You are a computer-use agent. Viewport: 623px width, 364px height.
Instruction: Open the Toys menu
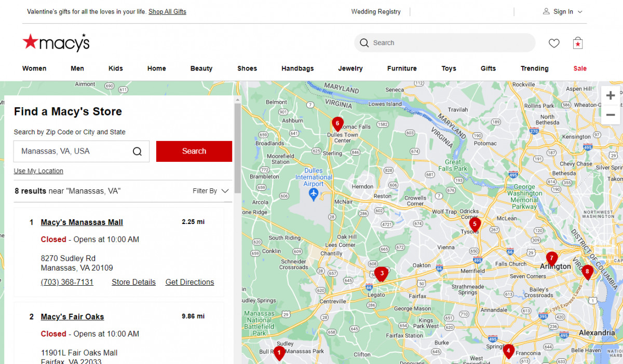(449, 68)
